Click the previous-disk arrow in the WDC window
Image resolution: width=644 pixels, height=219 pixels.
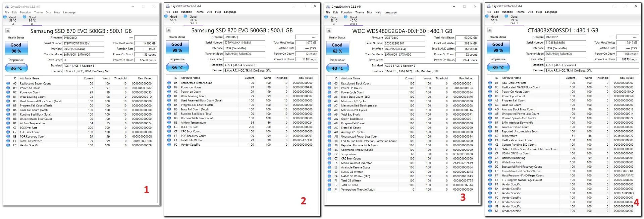click(x=329, y=31)
